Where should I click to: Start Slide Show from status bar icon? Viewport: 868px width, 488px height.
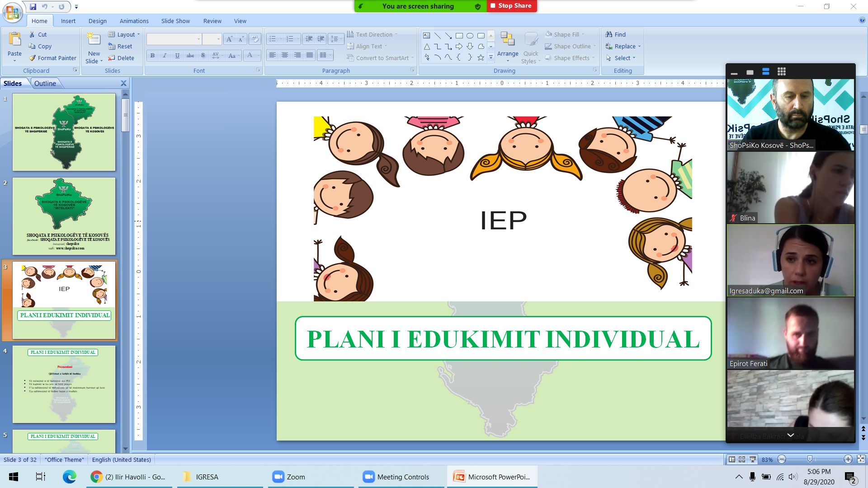[752, 460]
